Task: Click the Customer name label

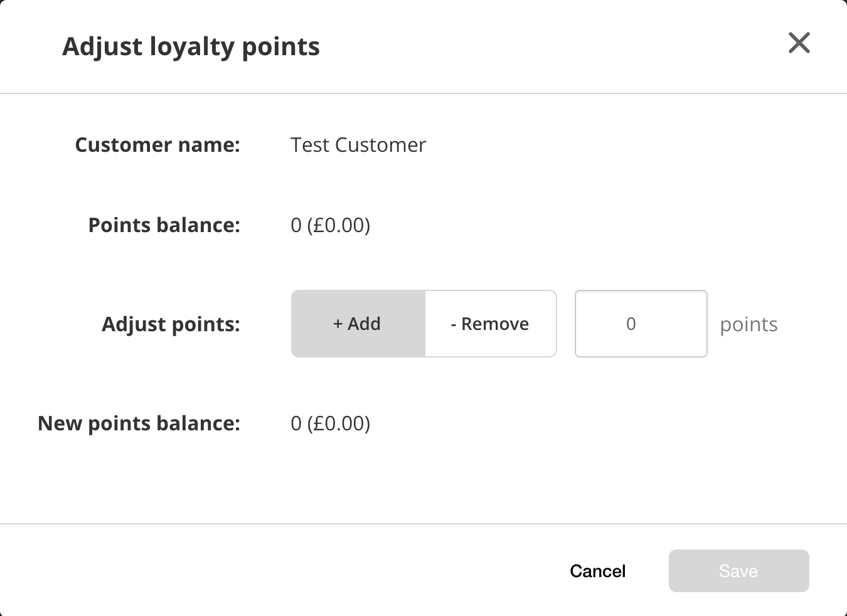Action: tap(157, 145)
